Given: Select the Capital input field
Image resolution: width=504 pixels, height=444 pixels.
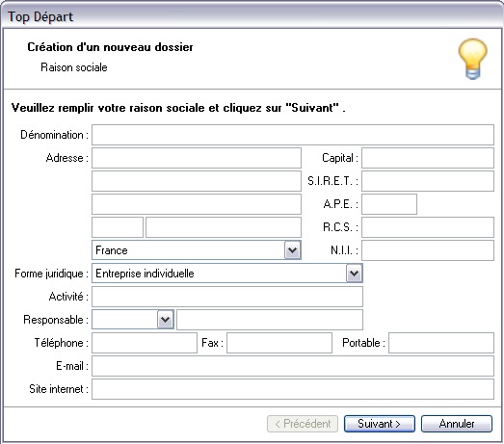Looking at the screenshot, I should (x=428, y=158).
